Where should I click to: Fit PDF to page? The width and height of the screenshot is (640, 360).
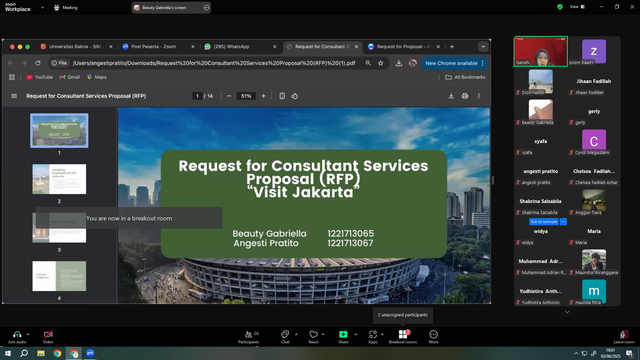tap(282, 96)
